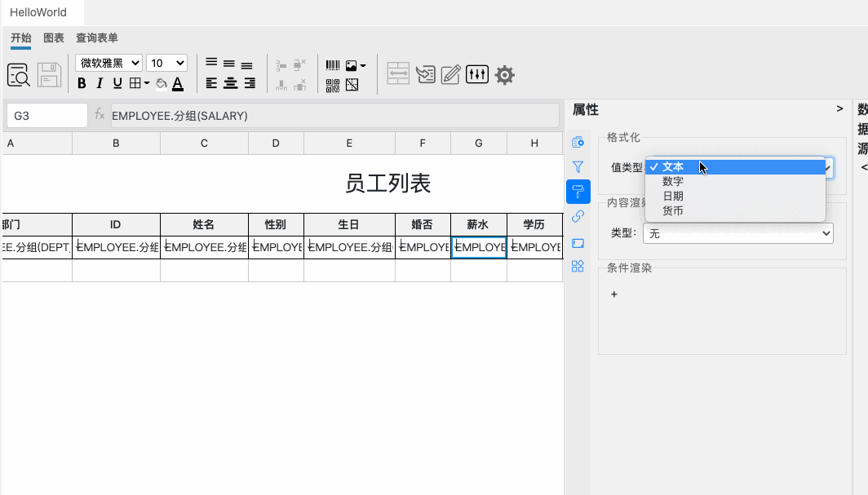868x495 pixels.
Task: Toggle bold formatting
Action: (x=82, y=83)
